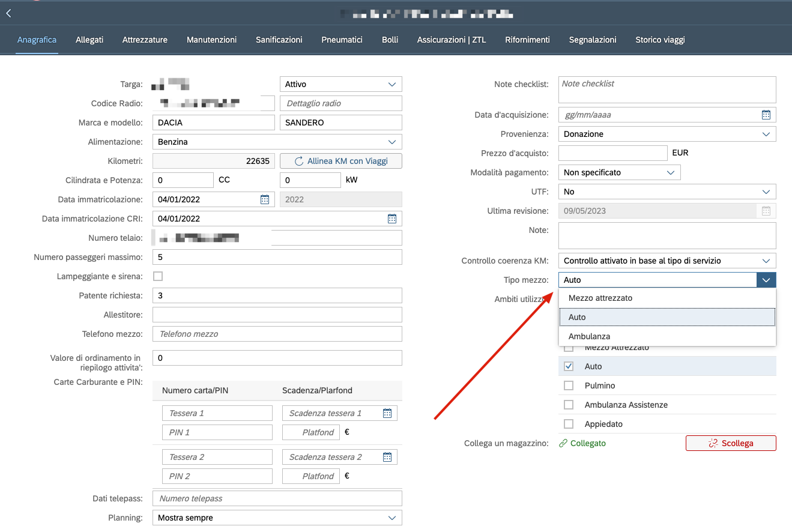
Task: Open the Pneumatici tab
Action: [342, 40]
